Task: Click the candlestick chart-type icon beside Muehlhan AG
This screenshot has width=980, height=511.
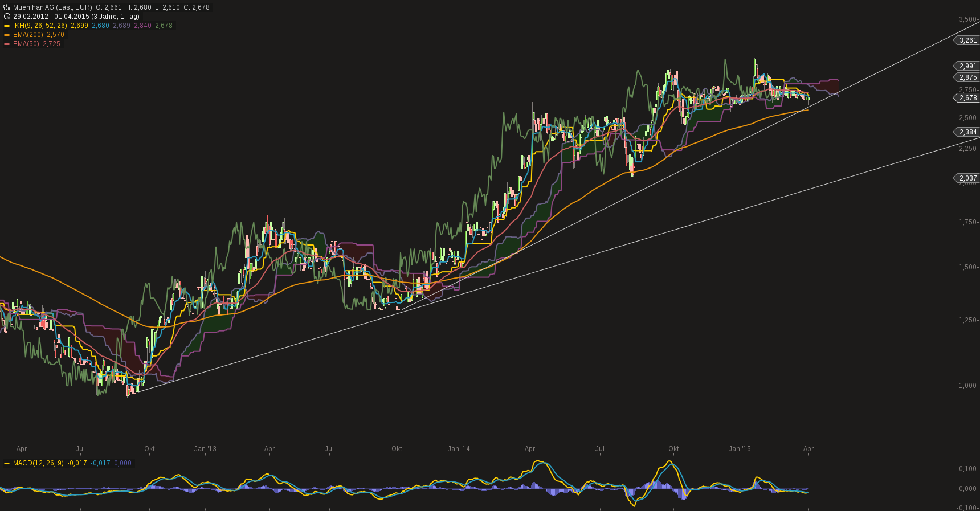Action: tap(7, 7)
